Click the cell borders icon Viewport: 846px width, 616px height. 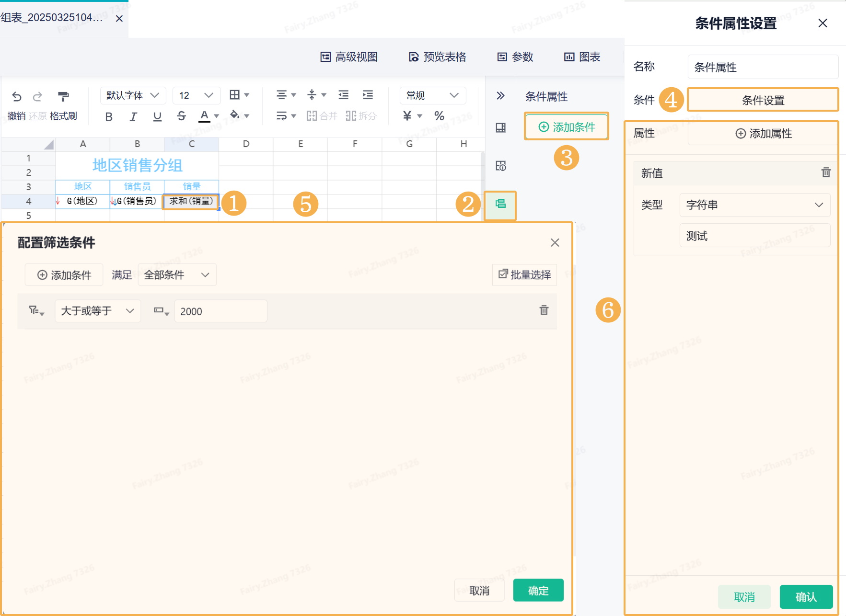coord(234,95)
